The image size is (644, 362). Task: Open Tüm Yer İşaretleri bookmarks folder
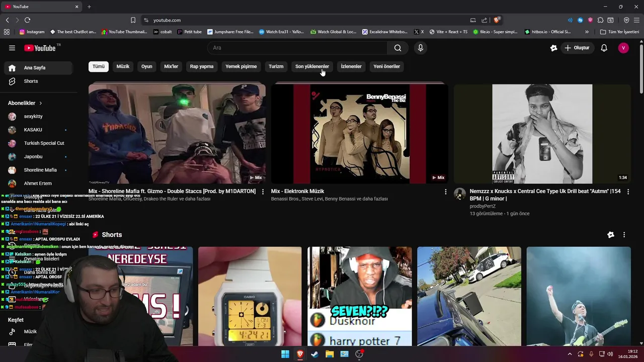click(620, 32)
